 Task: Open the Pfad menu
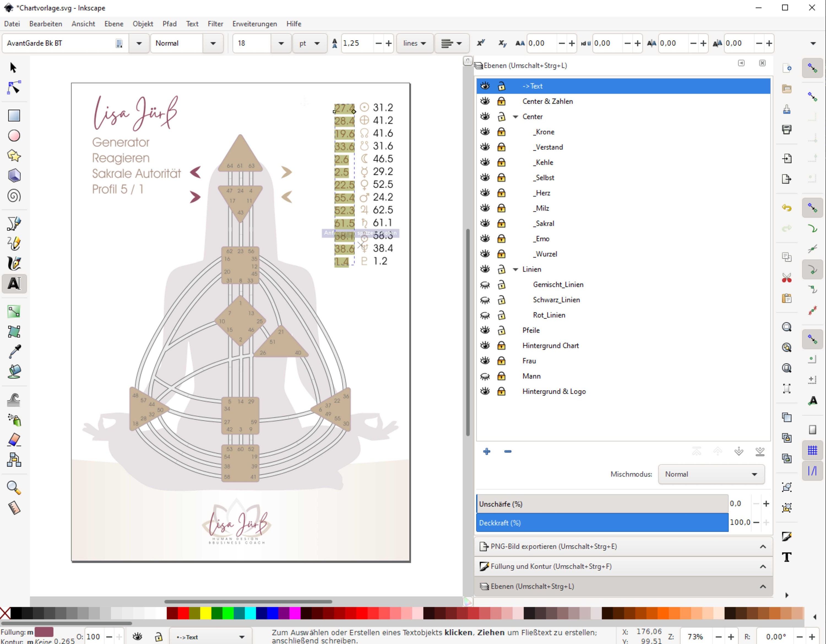tap(169, 24)
